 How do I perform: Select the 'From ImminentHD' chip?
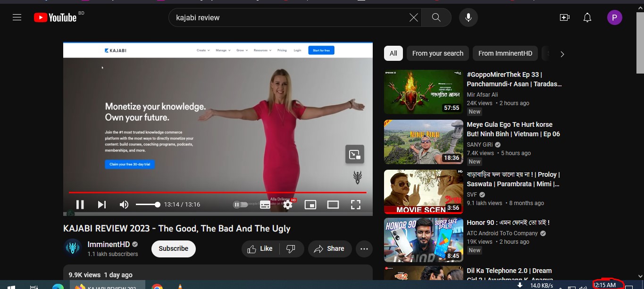(x=505, y=53)
